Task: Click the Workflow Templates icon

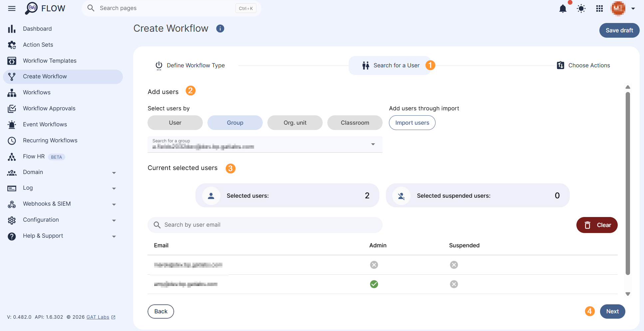Action: click(12, 61)
